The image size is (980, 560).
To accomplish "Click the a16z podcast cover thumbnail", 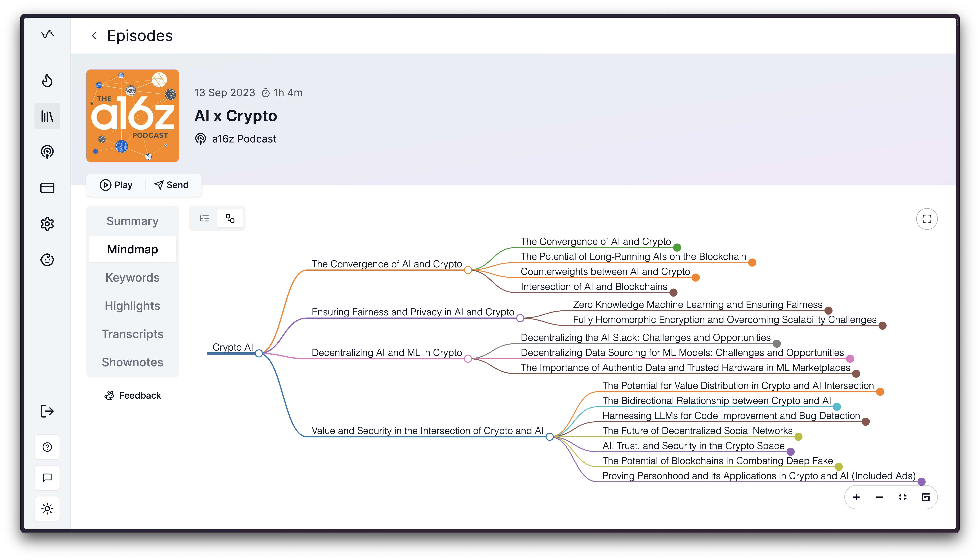I will tap(132, 116).
